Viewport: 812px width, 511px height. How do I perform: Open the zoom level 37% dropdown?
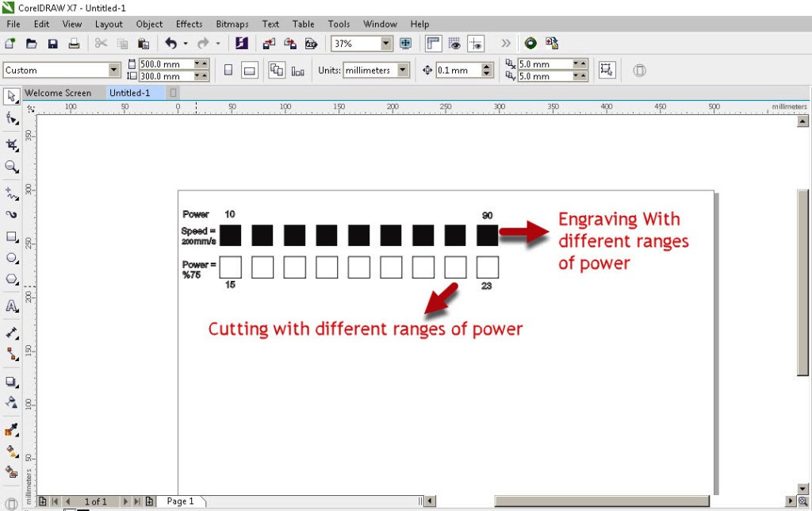(386, 44)
